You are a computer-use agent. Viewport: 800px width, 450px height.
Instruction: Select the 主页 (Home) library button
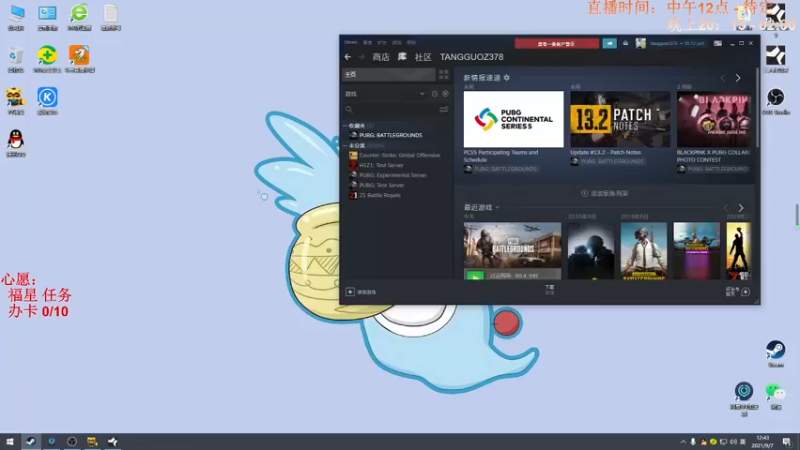coord(389,74)
